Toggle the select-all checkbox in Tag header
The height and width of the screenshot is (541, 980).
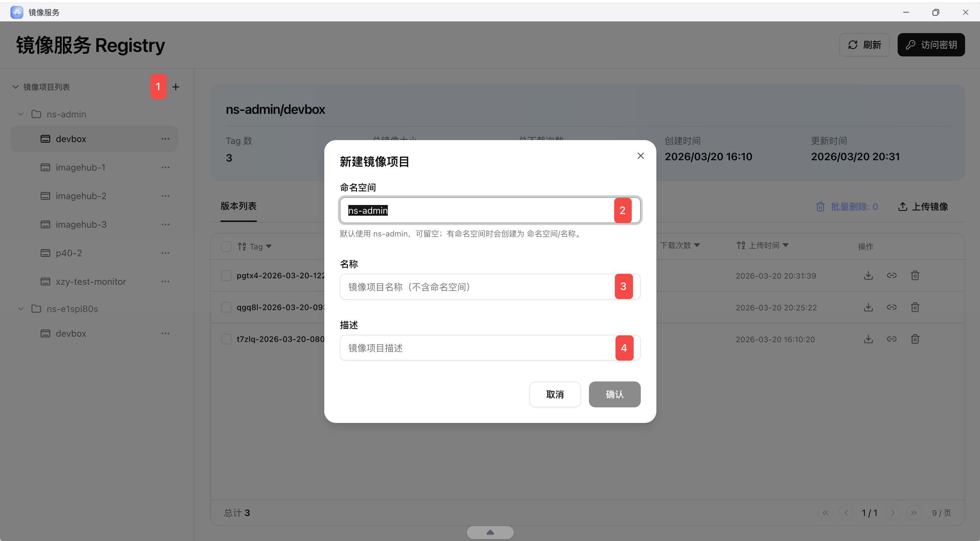click(x=226, y=246)
